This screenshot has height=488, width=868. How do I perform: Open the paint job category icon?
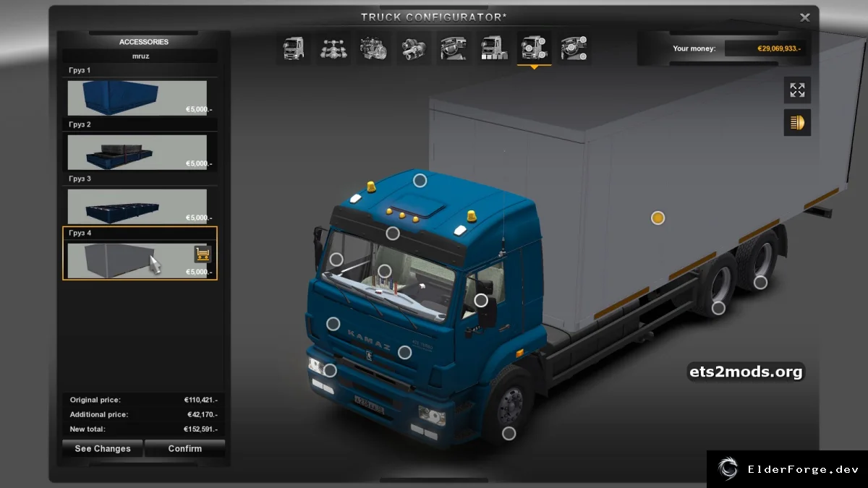[x=494, y=48]
